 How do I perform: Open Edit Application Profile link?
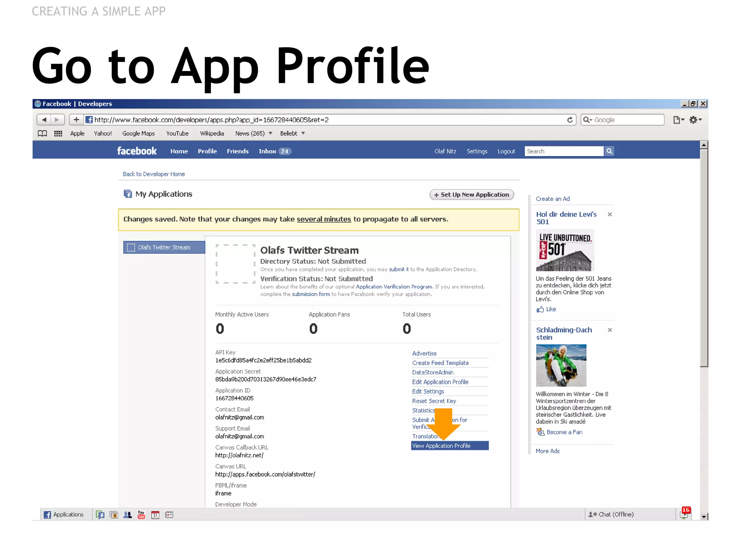[440, 382]
